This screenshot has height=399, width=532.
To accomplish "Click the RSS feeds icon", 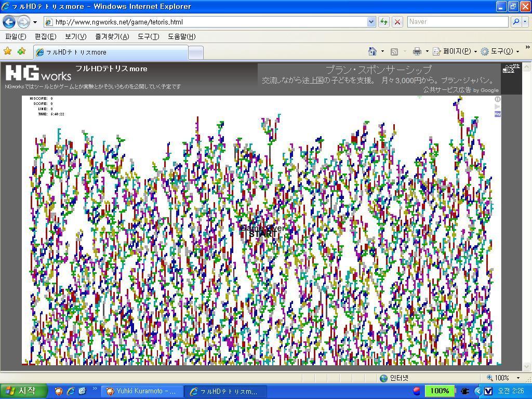I will [394, 51].
